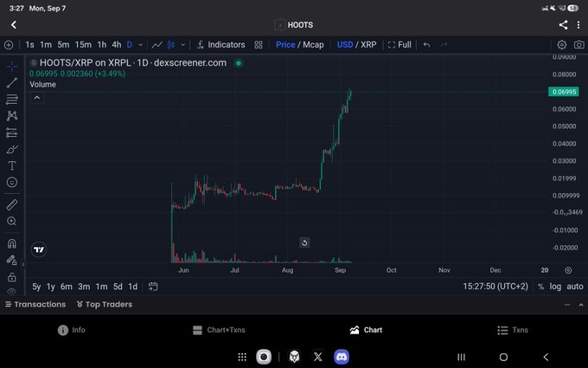
Task: Select the 1m timeframe in top toolbar
Action: 46,45
